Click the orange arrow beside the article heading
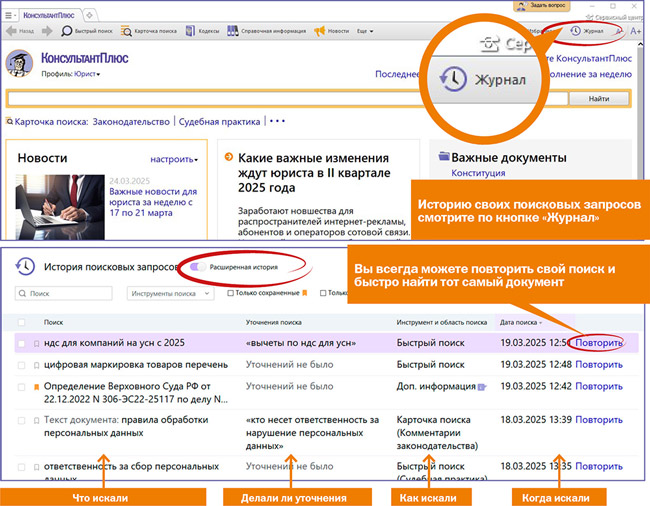This screenshot has width=650, height=506. click(x=228, y=157)
